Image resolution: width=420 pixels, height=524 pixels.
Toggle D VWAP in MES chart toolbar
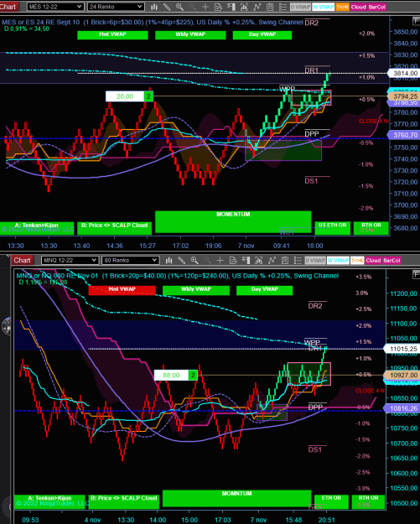tap(300, 7)
